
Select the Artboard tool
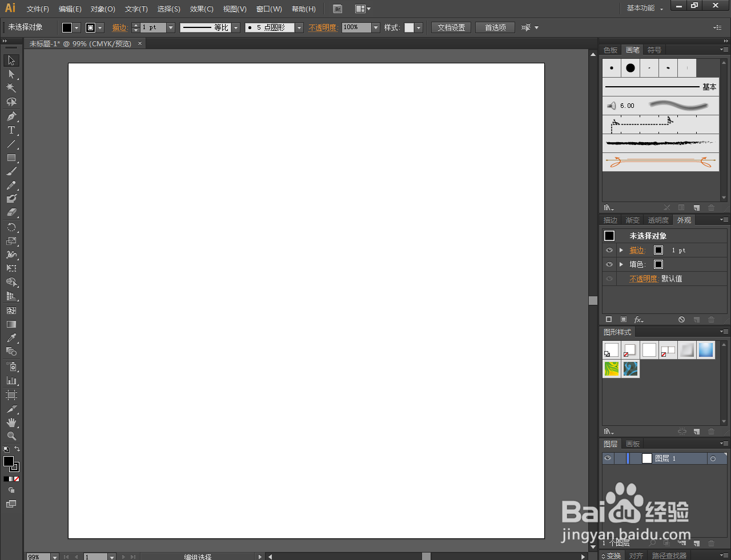click(11, 395)
